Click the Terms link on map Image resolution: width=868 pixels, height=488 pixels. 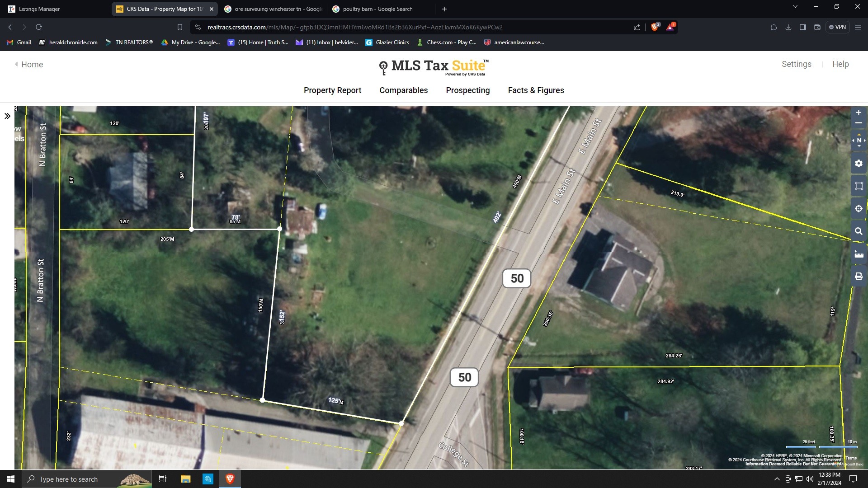851,458
